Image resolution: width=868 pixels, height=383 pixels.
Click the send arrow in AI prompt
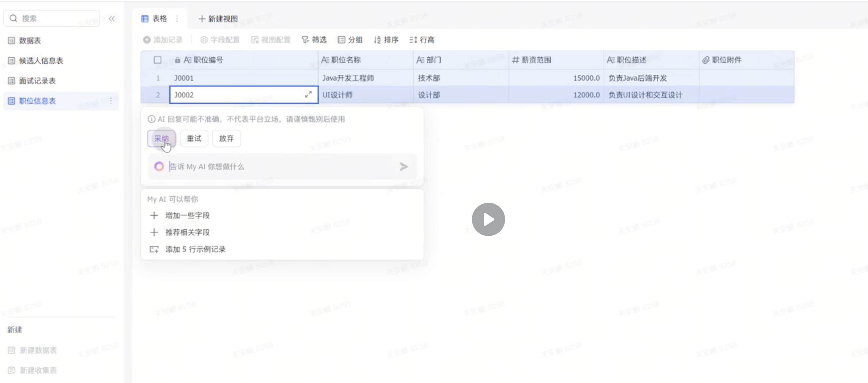tap(404, 167)
